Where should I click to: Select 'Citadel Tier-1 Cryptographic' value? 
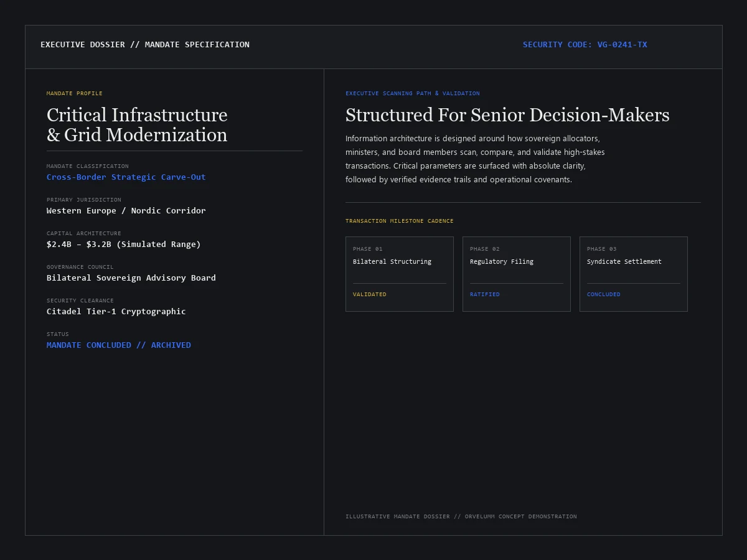click(116, 312)
